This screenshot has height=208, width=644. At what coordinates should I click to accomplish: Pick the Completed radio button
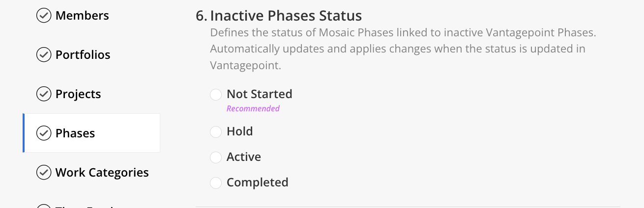(216, 183)
